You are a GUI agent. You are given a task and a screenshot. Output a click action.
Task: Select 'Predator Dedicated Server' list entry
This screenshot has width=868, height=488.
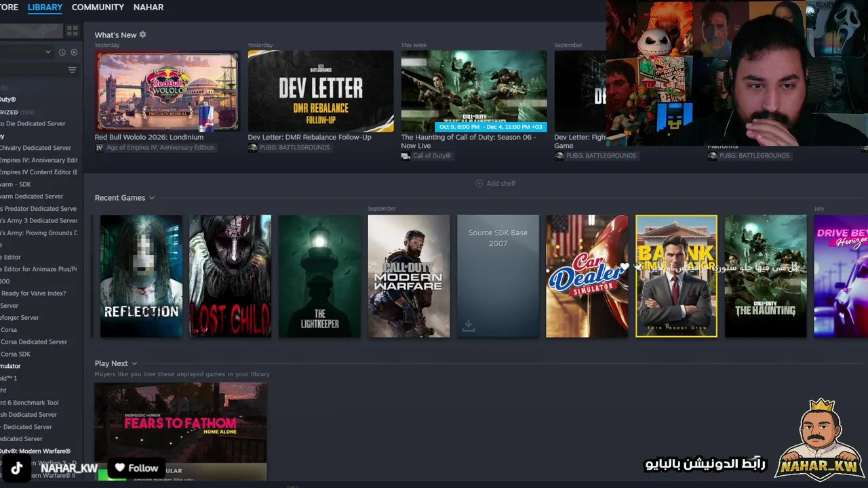click(39, 209)
